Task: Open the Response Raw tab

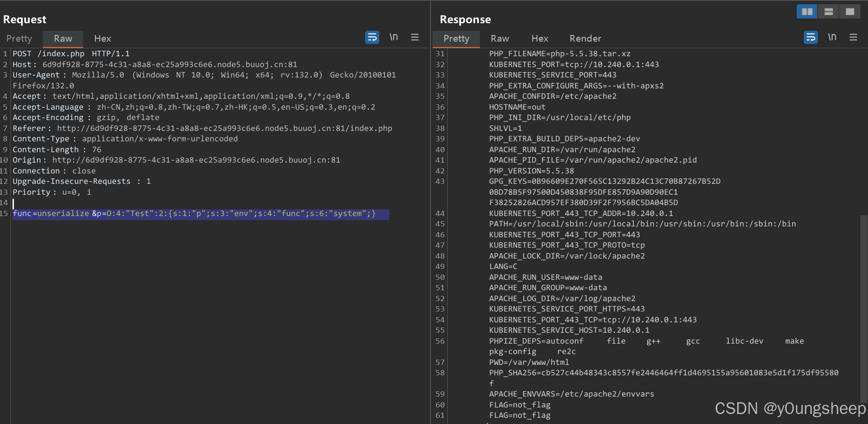Action: click(500, 39)
